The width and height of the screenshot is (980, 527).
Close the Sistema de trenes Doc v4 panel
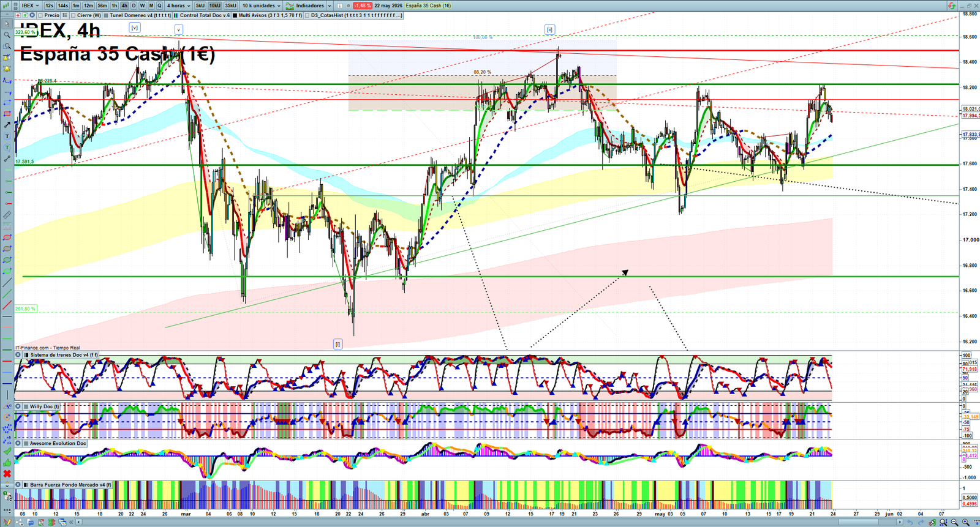(x=18, y=355)
